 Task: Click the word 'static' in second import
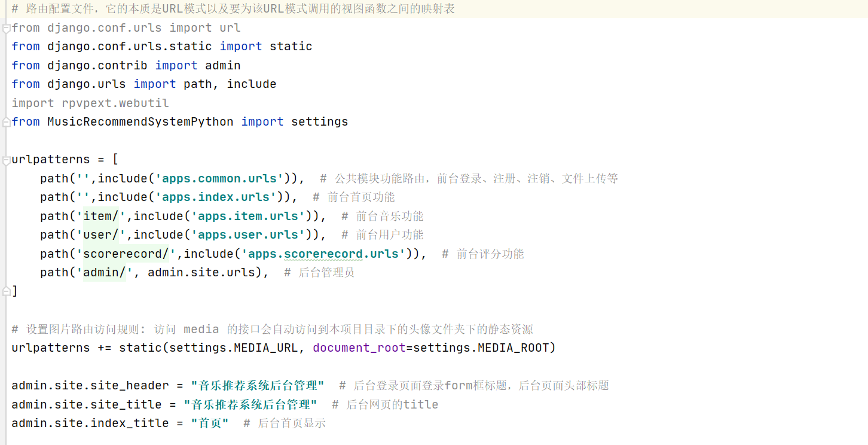click(291, 47)
